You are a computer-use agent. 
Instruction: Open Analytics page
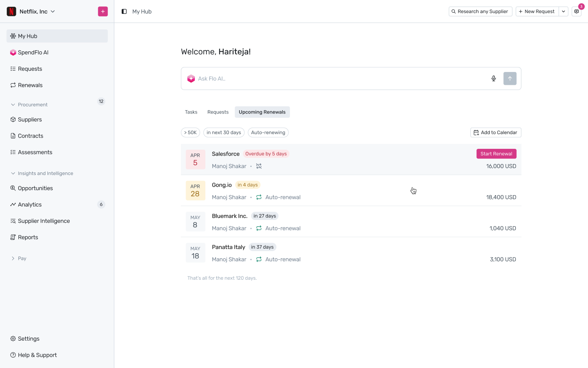coord(57,205)
